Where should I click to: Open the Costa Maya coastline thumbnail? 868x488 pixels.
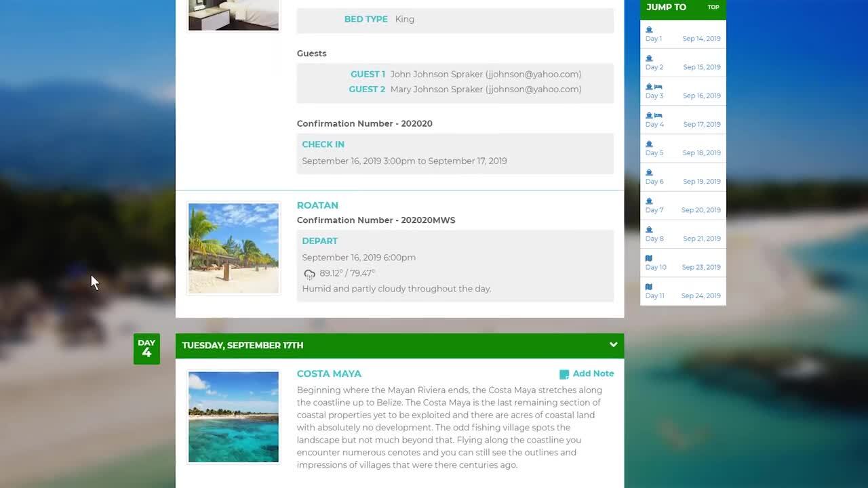click(233, 417)
